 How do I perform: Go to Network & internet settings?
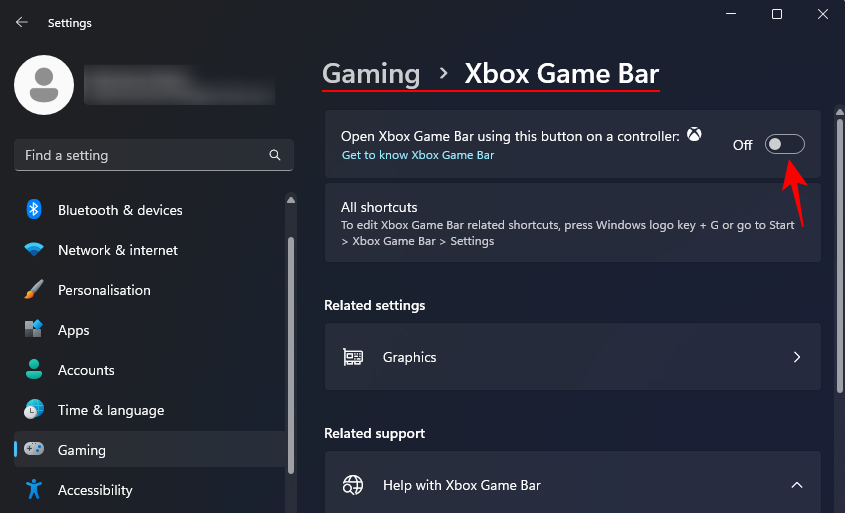[x=118, y=250]
